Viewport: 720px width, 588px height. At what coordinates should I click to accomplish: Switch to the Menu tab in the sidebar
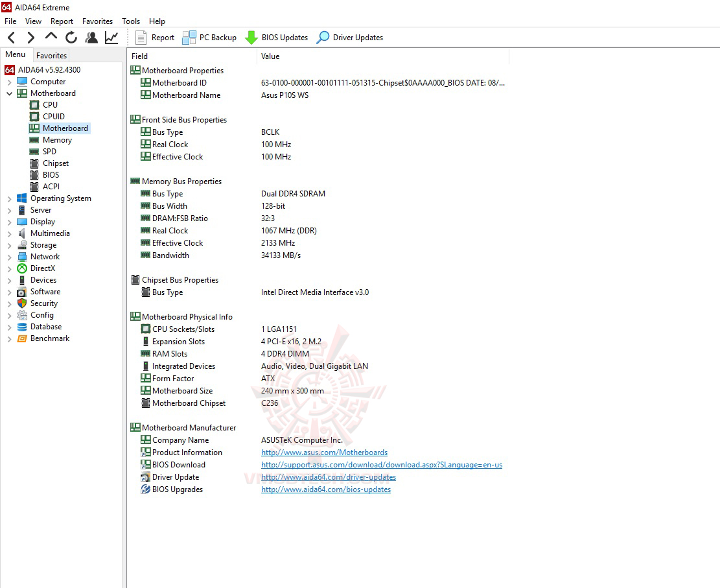click(x=15, y=54)
